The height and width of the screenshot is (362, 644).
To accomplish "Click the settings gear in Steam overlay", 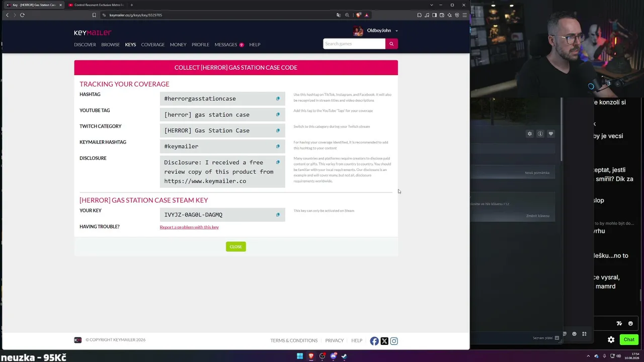I will click(530, 134).
